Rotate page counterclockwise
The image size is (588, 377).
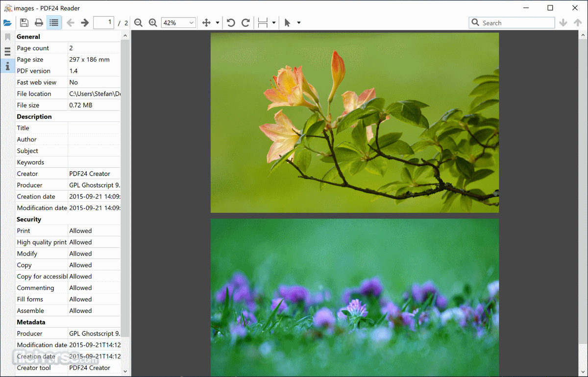[231, 23]
